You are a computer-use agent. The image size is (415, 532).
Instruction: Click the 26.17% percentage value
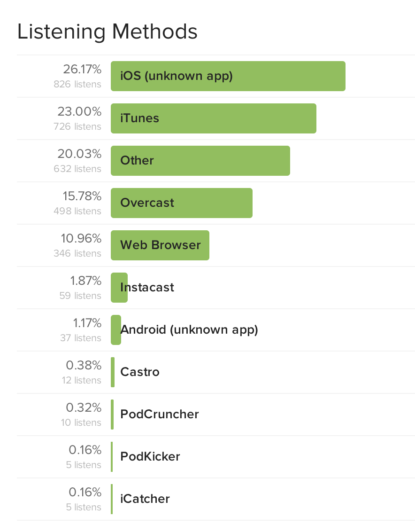point(82,70)
